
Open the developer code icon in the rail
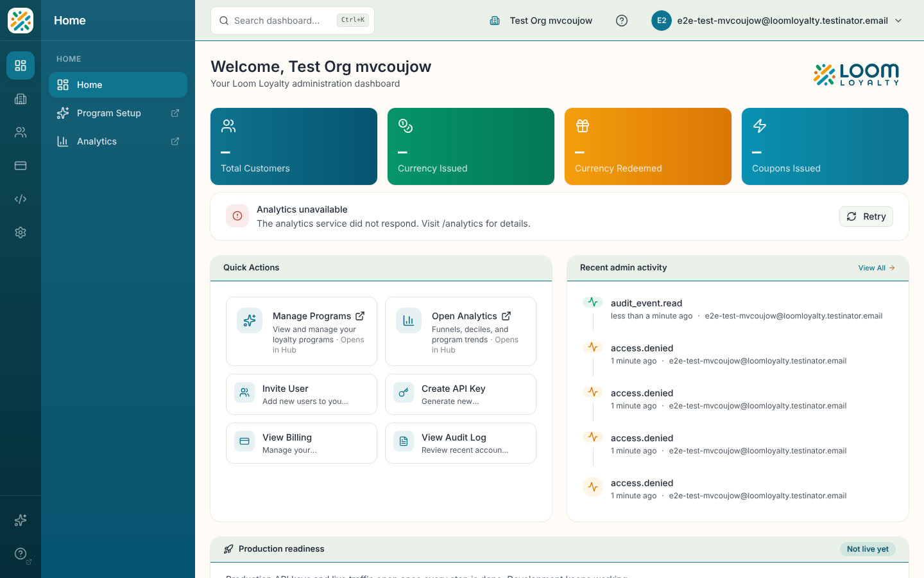tap(21, 199)
